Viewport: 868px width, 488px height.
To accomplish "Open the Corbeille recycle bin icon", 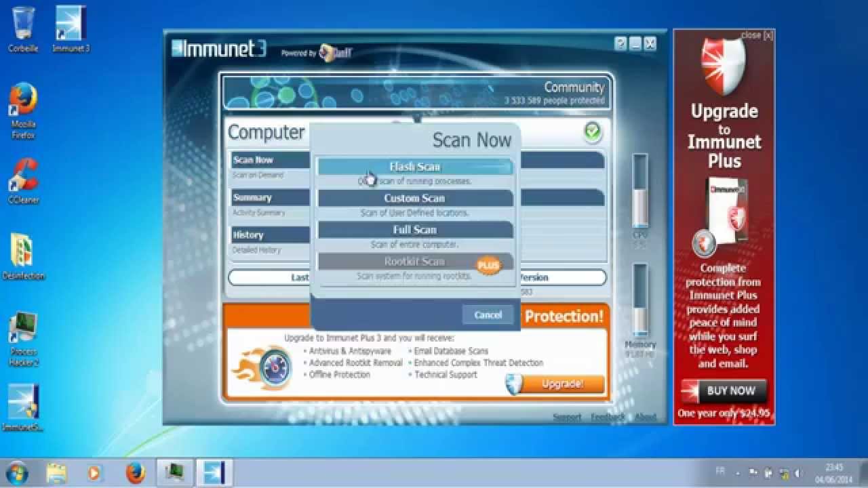I will coord(23,29).
